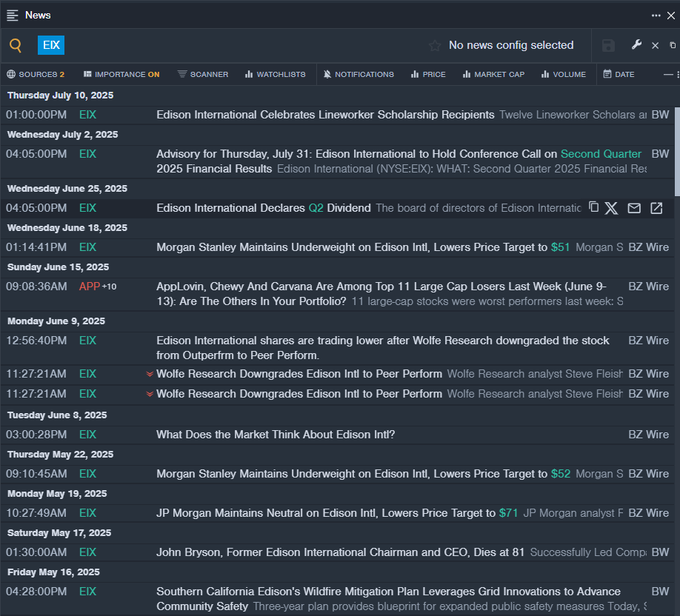Click the News panel list icon

pyautogui.click(x=13, y=15)
